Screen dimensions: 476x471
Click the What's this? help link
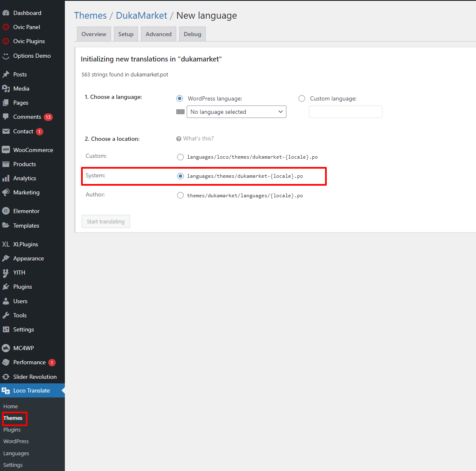pos(198,139)
